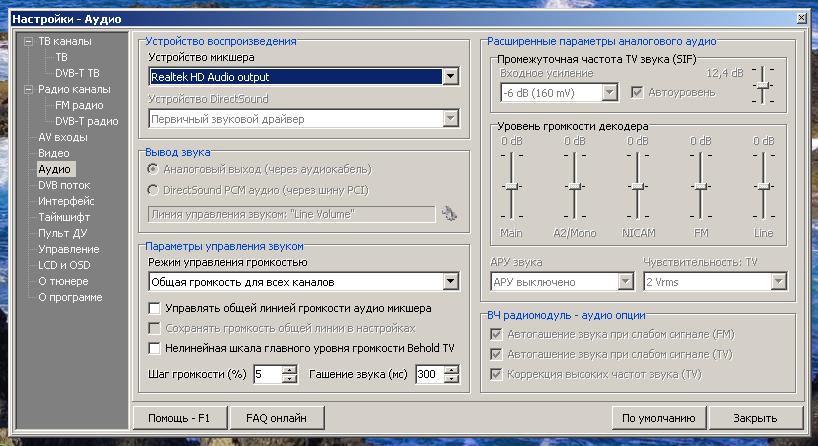Collapse the ТВ каналы tree node

[x=27, y=42]
